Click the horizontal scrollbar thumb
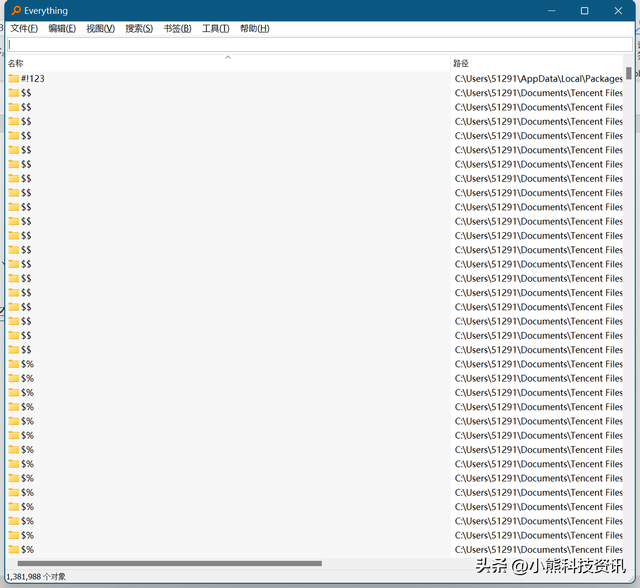640x588 pixels. (169, 564)
